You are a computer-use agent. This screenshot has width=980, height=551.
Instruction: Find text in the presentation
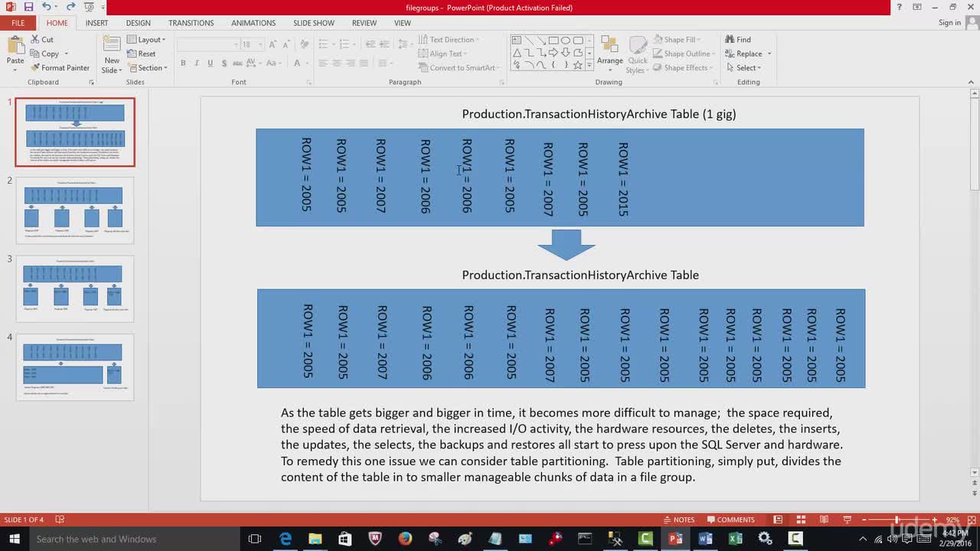[737, 39]
